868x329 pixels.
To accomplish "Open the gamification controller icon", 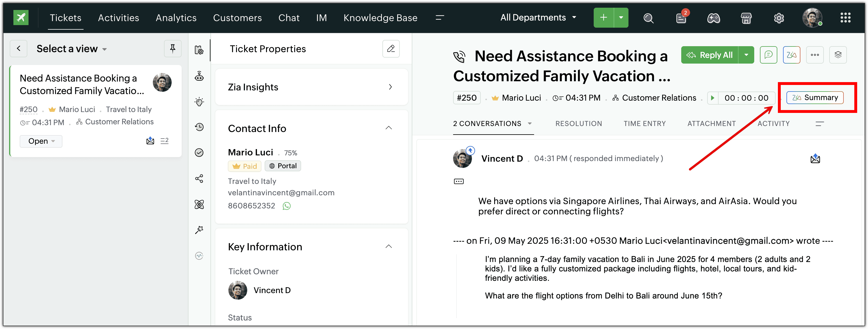I will pos(713,18).
